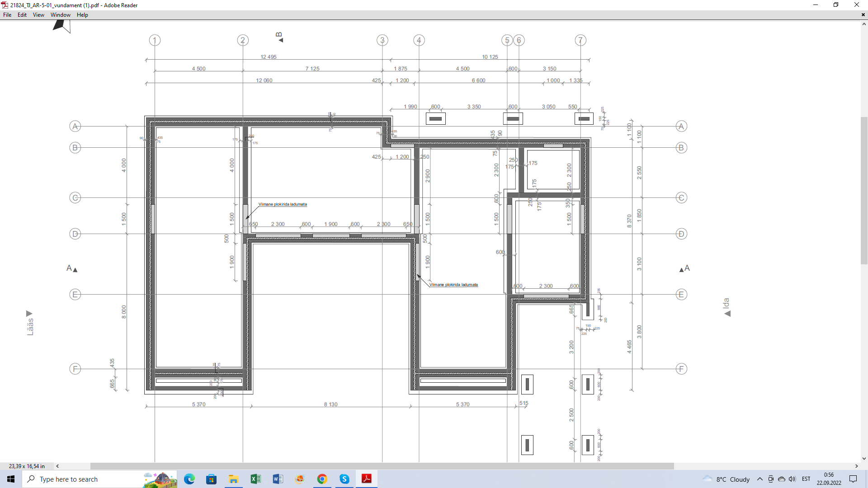
Task: Open the Window menu
Action: point(60,15)
